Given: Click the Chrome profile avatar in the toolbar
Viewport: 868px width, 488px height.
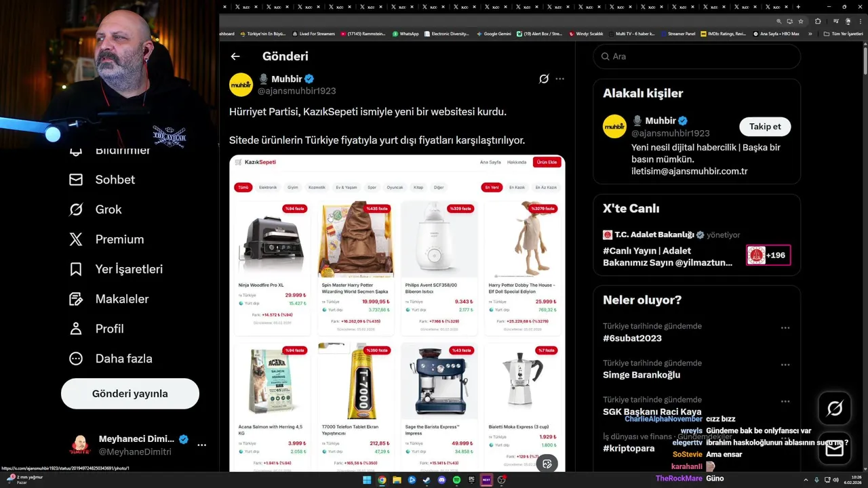Looking at the screenshot, I should [848, 21].
